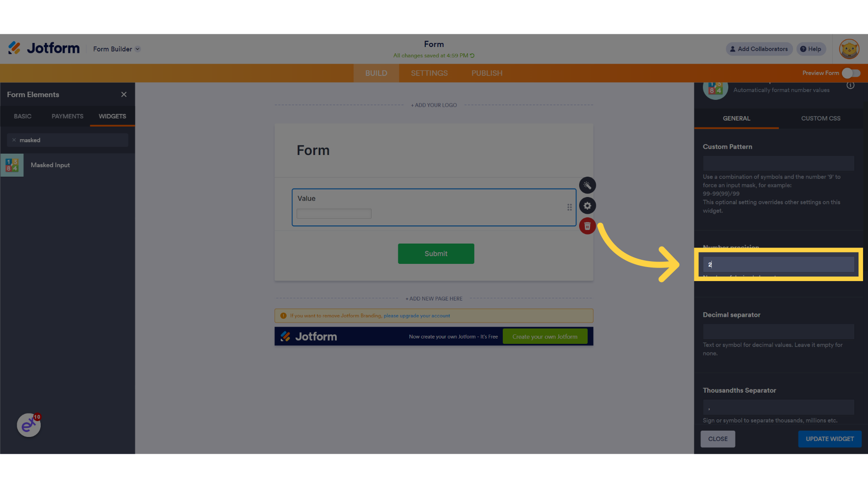868x488 pixels.
Task: Click the drag handle icon on Value field
Action: (569, 207)
